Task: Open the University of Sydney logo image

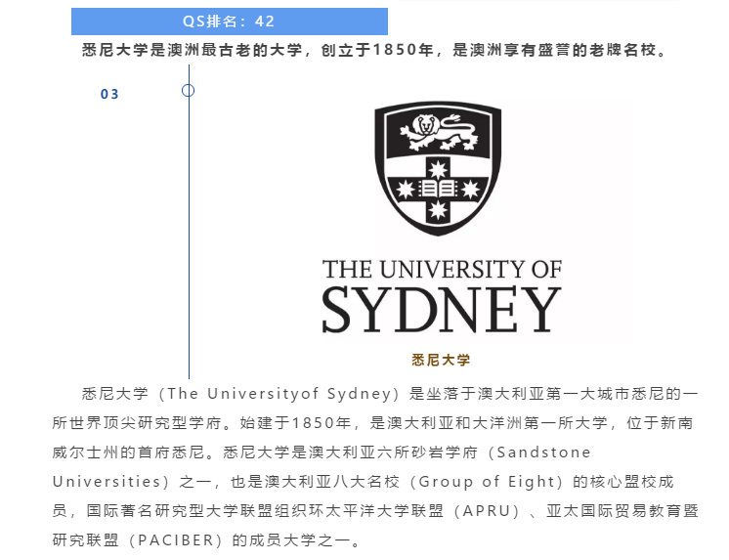Action: (441, 218)
